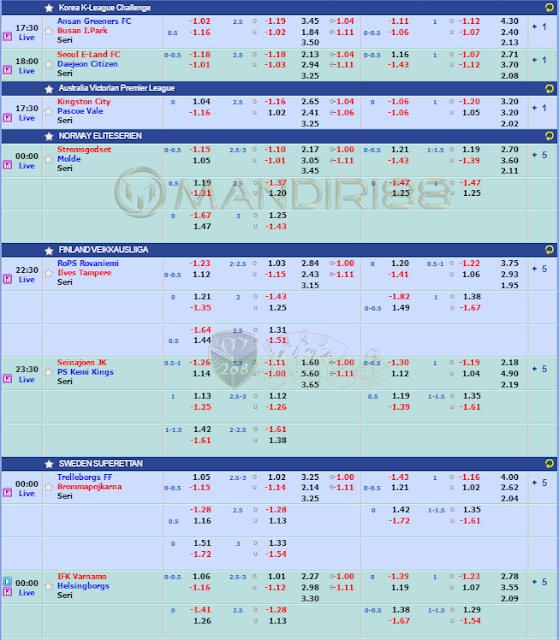Expand more bets (+1) for the Ansan Greeners match
Image resolution: width=559 pixels, height=640 pixels.
539,27
